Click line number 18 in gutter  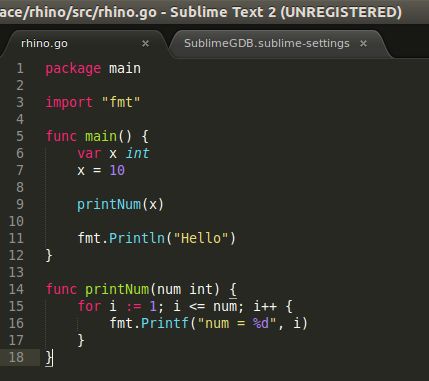(x=16, y=357)
